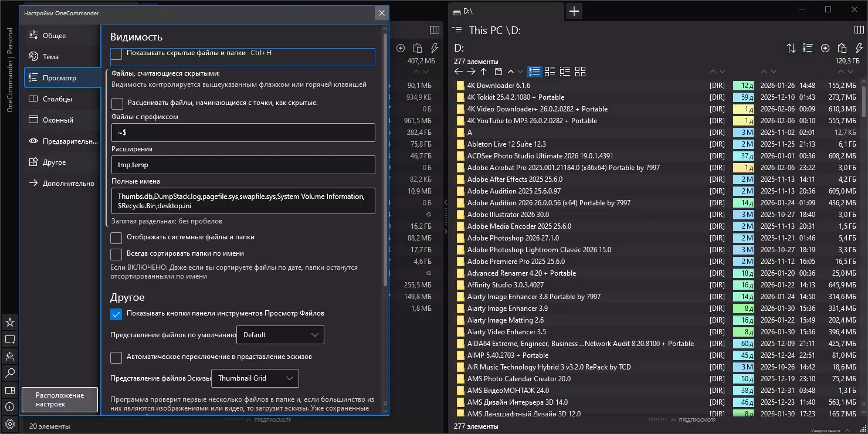
Task: Click the favorites star icon in sidebar
Action: point(10,322)
